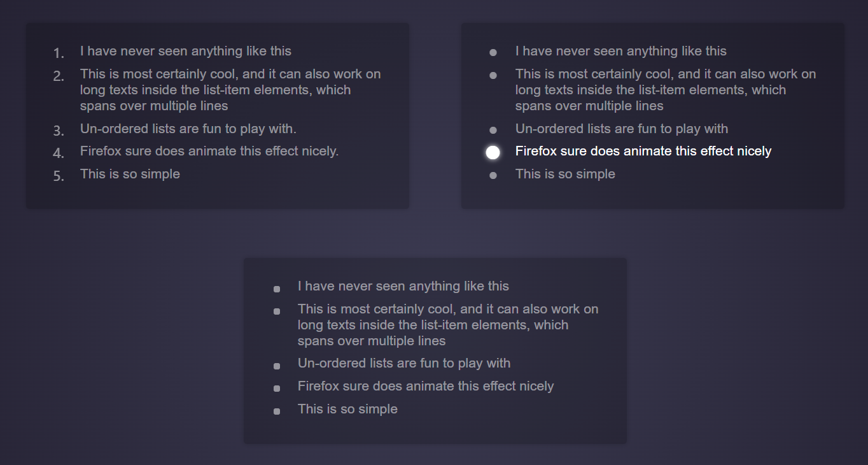Screen dimensions: 868x465
Task: Click square bullet of 'I have never seen anything like this'
Action: tap(277, 289)
